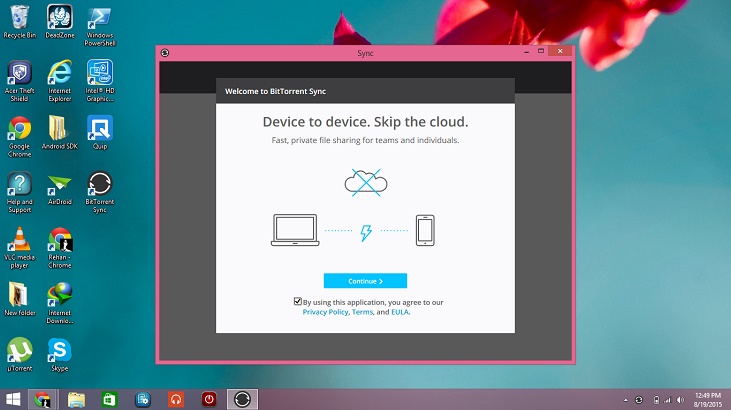This screenshot has width=731, height=410.
Task: Open the Recycle Bin
Action: [x=19, y=20]
